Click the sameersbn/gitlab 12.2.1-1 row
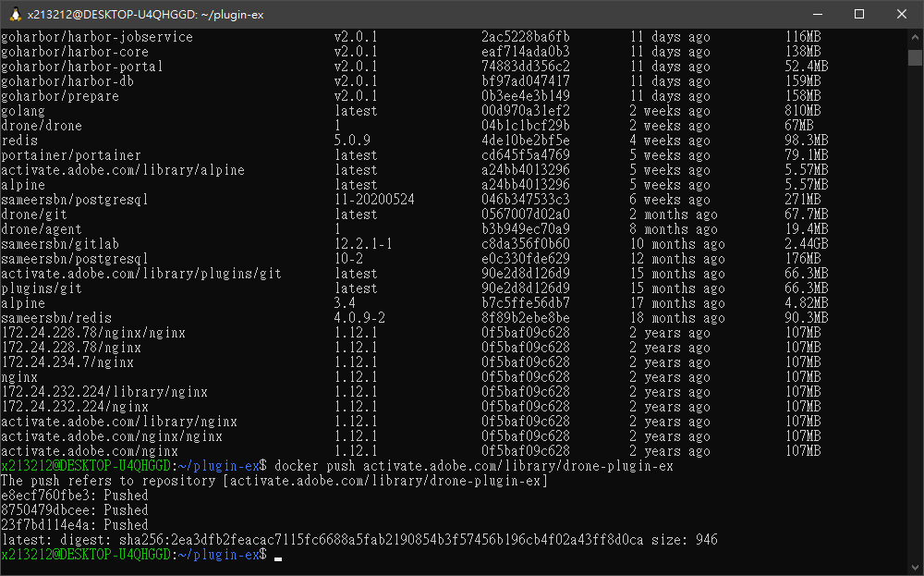Viewport: 924px width, 576px height. 415,244
